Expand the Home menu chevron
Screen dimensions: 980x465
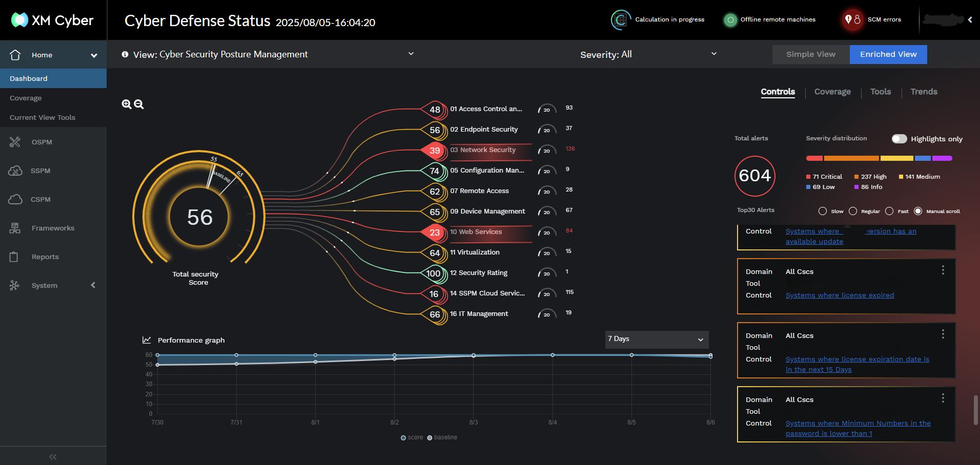94,55
